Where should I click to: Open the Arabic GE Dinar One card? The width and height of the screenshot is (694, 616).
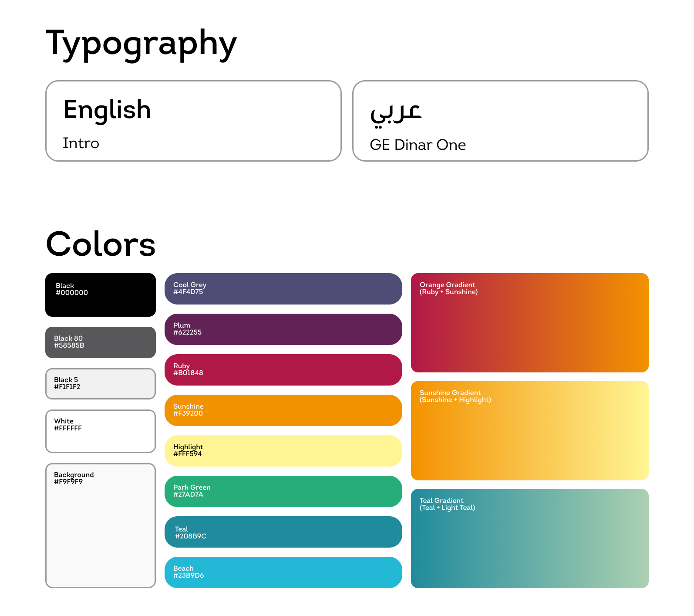click(x=501, y=121)
